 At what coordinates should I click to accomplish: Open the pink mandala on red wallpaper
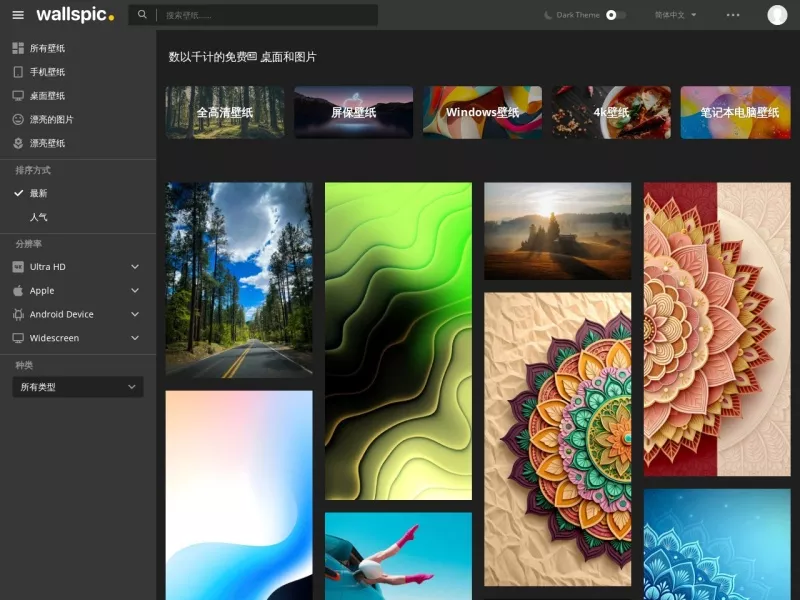pyautogui.click(x=717, y=330)
